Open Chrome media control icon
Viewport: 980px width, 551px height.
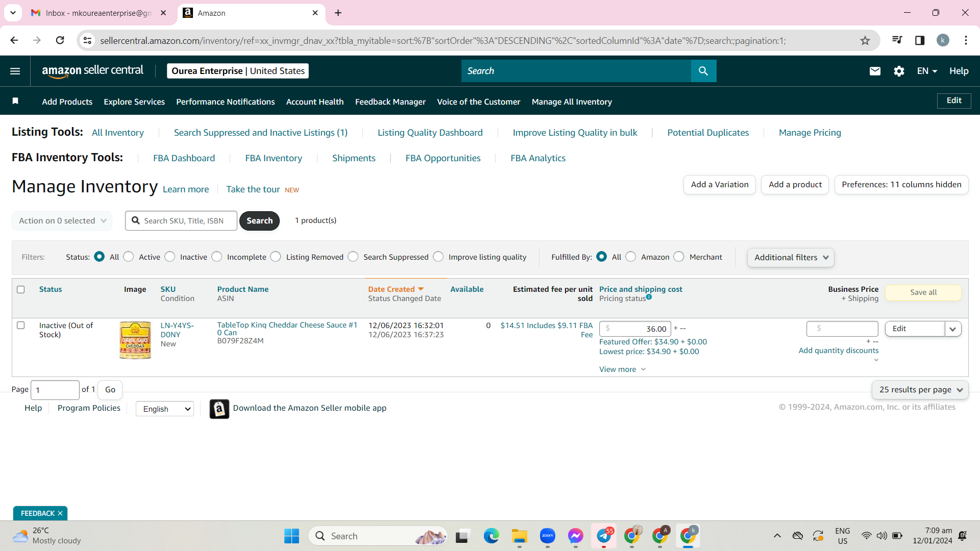[x=897, y=40]
